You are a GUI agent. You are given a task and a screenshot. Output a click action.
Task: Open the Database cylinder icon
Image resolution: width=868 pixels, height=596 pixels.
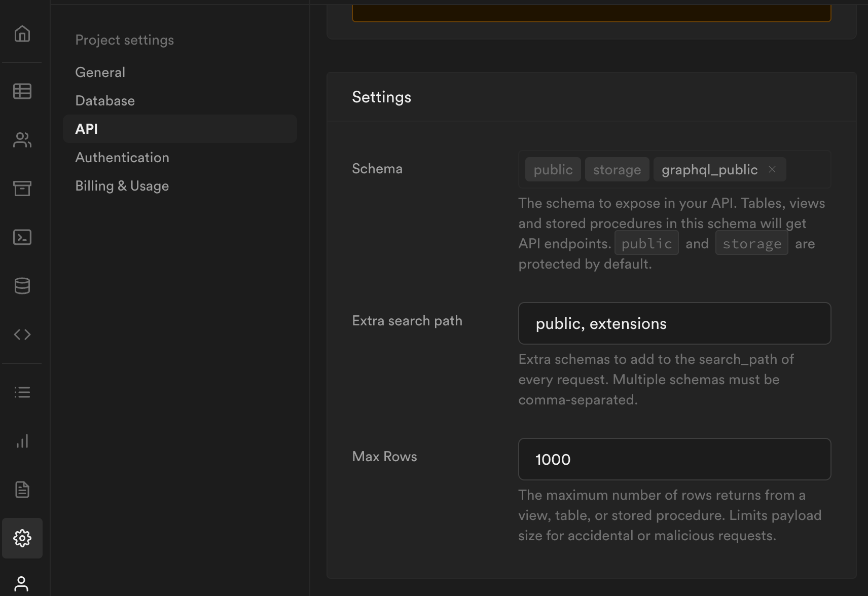point(22,286)
